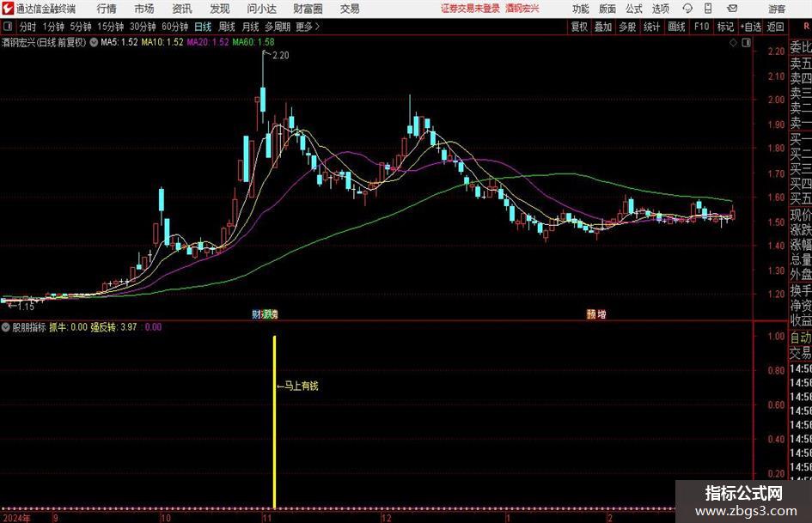Switch to 月线 monthly period

250,27
